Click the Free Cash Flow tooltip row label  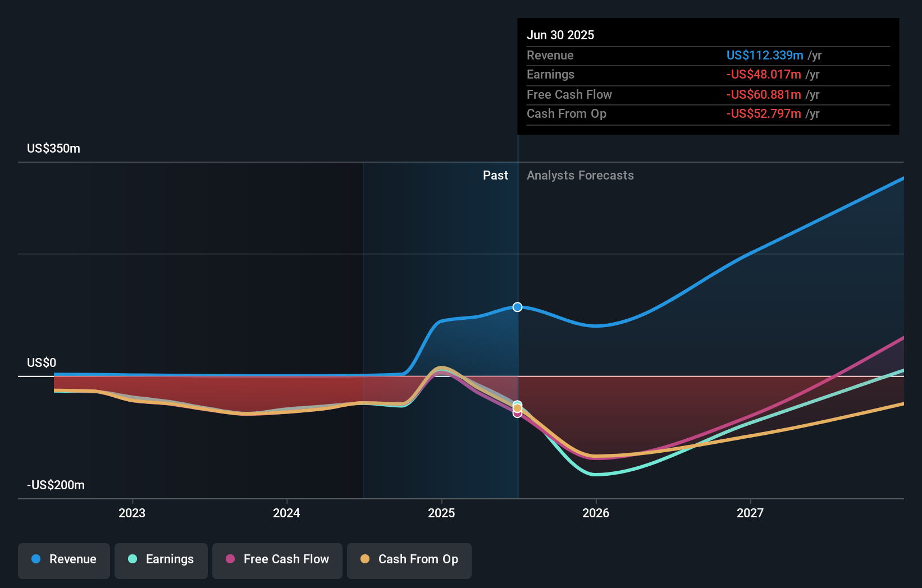pyautogui.click(x=569, y=94)
